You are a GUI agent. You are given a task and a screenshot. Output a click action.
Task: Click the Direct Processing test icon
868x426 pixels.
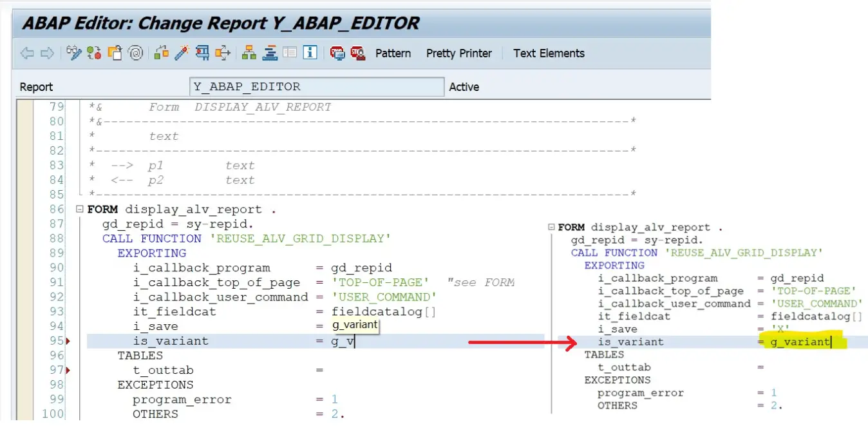pos(202,53)
